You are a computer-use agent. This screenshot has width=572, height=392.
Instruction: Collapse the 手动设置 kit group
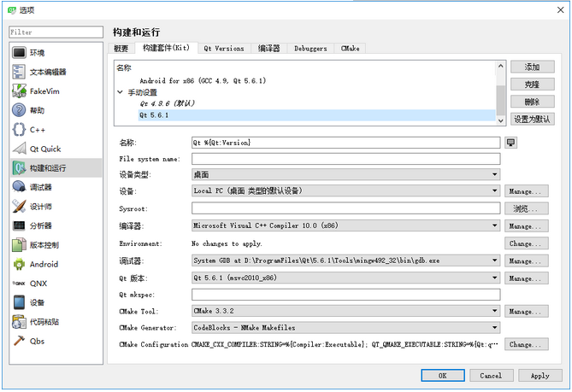click(120, 92)
